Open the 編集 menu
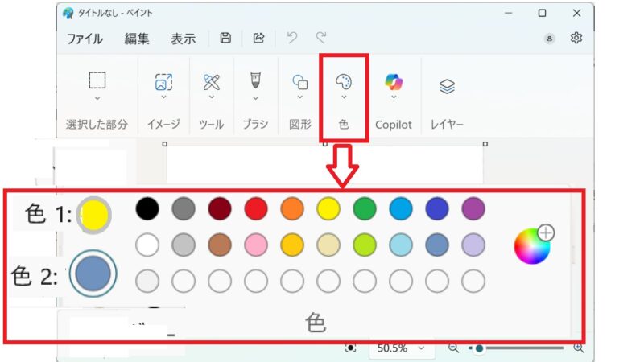 tap(137, 39)
